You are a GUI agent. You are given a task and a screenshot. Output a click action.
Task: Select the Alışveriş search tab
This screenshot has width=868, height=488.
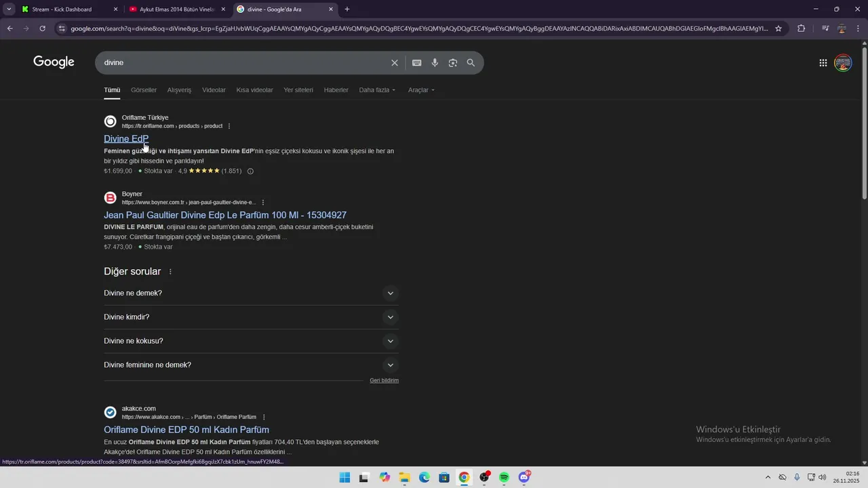pyautogui.click(x=180, y=90)
